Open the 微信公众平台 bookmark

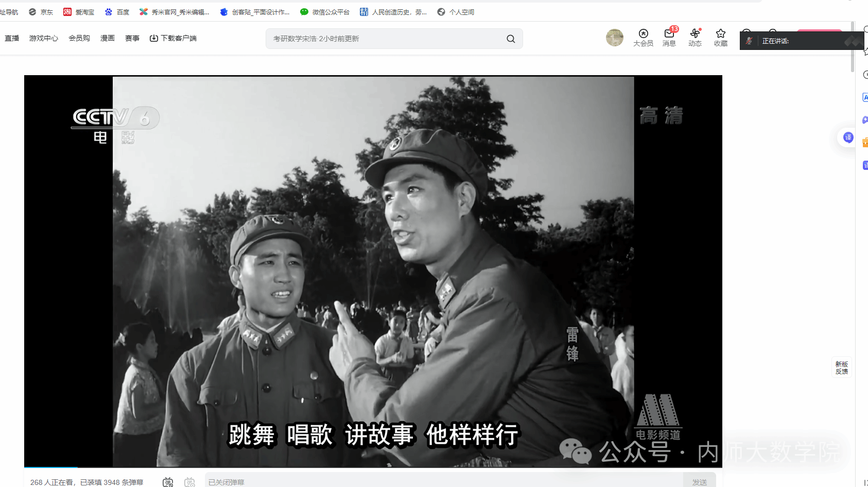pos(325,12)
